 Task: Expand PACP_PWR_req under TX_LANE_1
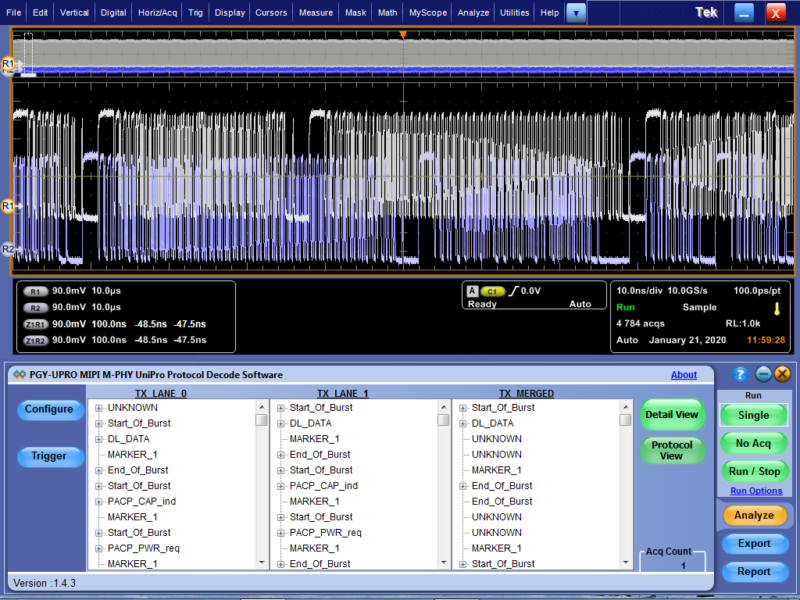point(281,532)
